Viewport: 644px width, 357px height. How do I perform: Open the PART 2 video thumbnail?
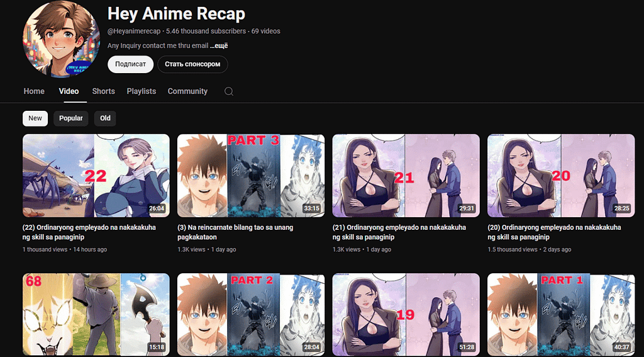tap(251, 315)
